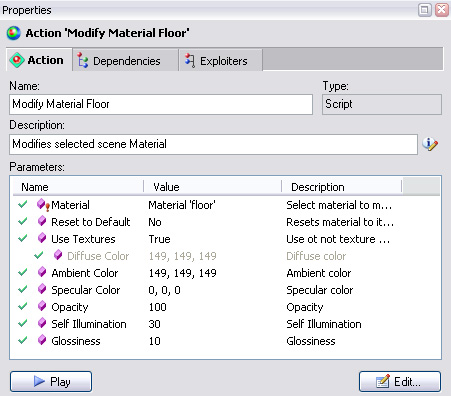
Task: Click description 'Resets material to it...'
Action: [x=340, y=222]
